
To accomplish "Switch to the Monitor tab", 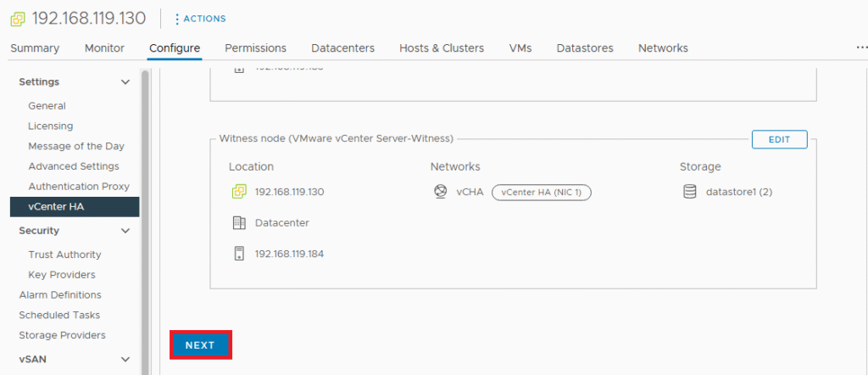I will click(104, 48).
